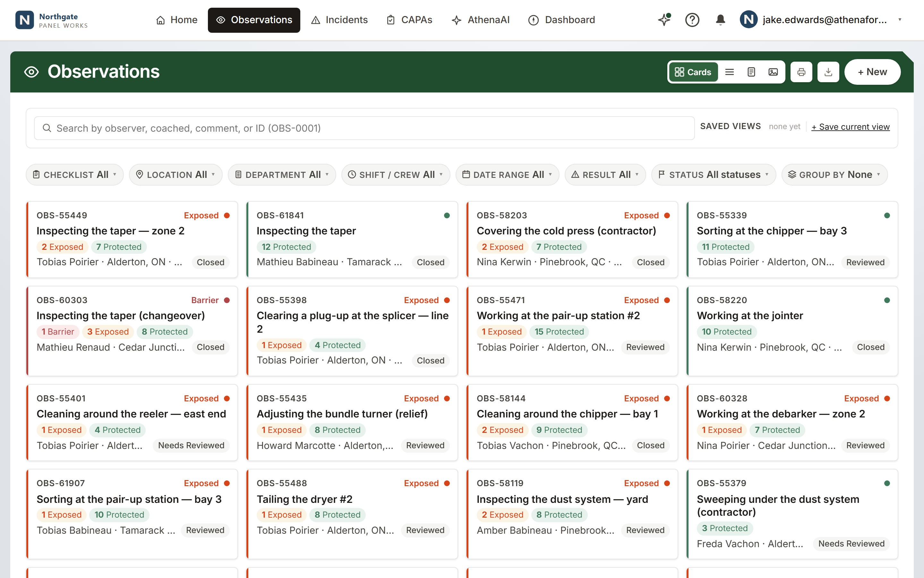Open the Group By None dropdown
Screen dimensions: 924x578
click(834, 175)
